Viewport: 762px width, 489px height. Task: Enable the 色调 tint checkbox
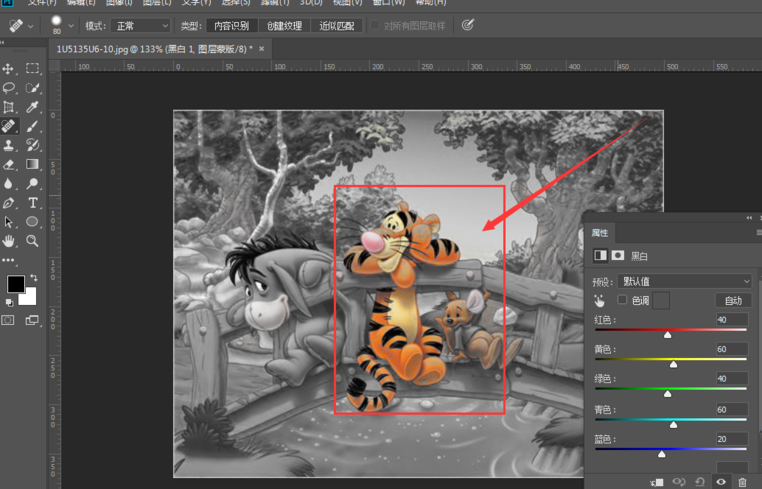click(x=622, y=300)
